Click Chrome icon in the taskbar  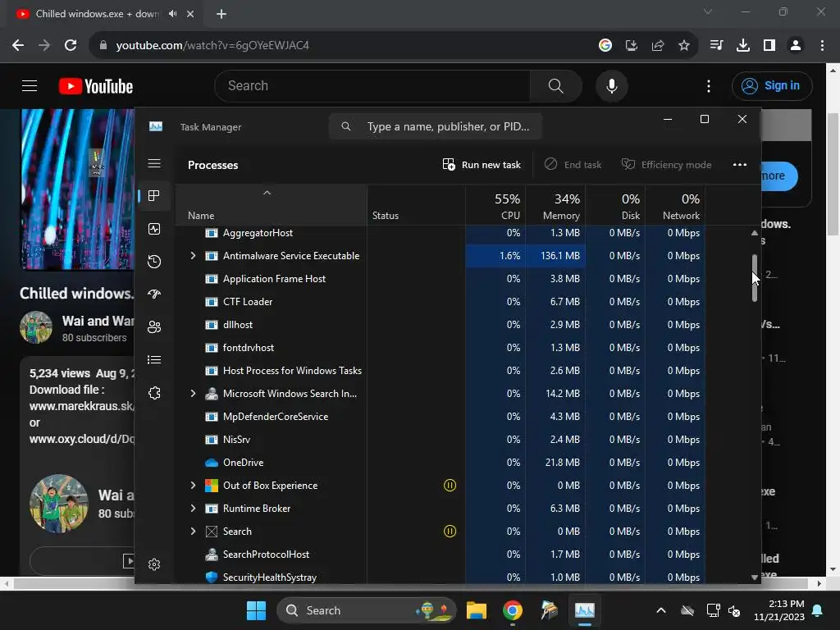pyautogui.click(x=513, y=610)
